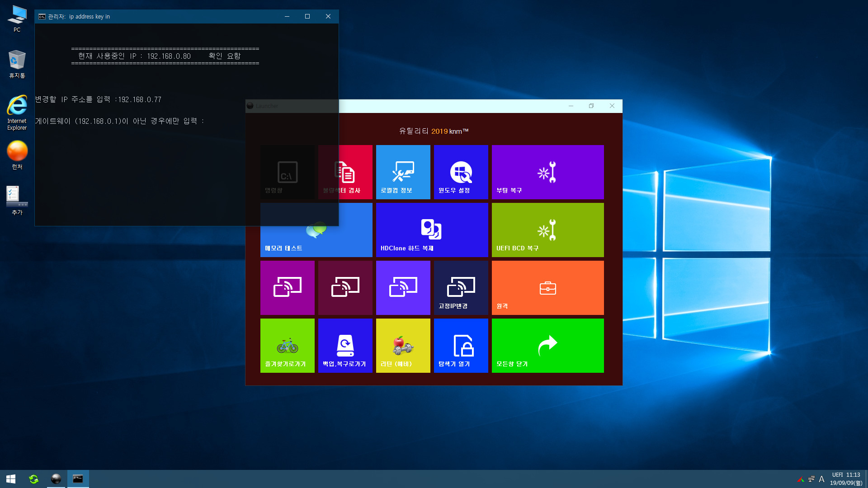Select the 추가 checklist desktop icon

tap(17, 200)
